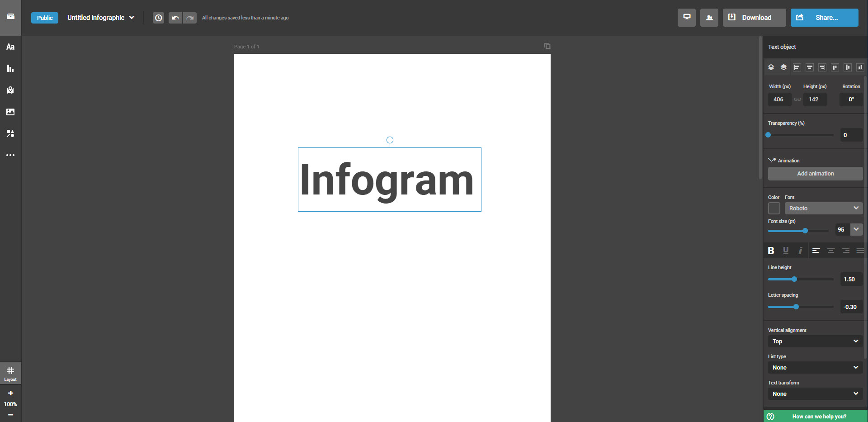
Task: Undo the last change
Action: [x=175, y=18]
